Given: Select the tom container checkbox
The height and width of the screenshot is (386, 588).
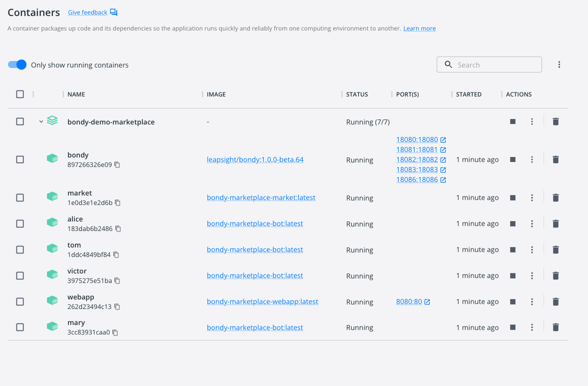Looking at the screenshot, I should (20, 249).
